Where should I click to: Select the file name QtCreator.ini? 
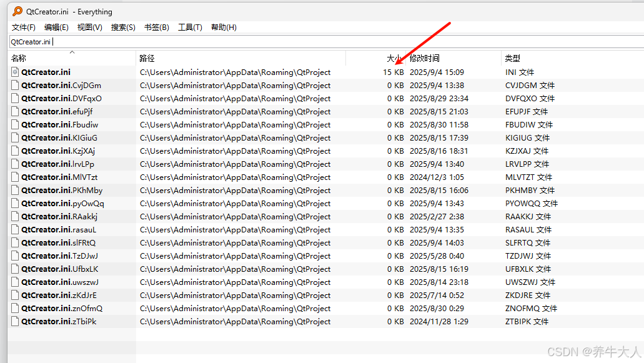pyautogui.click(x=46, y=72)
